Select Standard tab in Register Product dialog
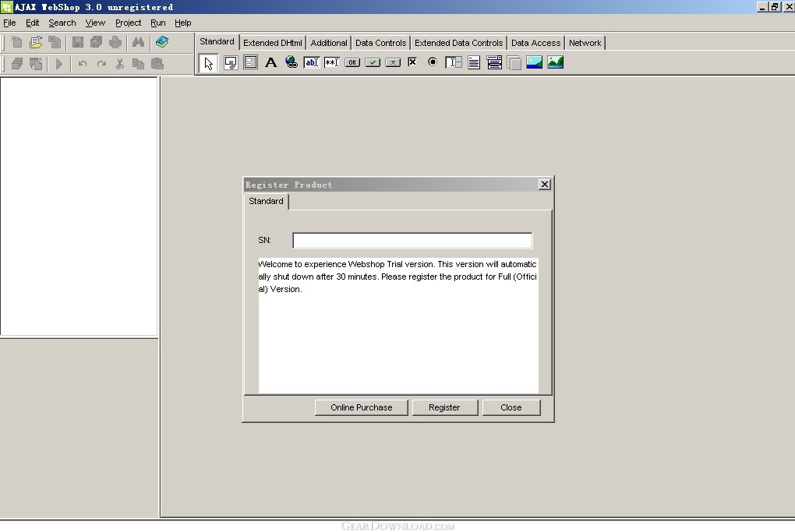The width and height of the screenshot is (795, 532). coord(267,201)
